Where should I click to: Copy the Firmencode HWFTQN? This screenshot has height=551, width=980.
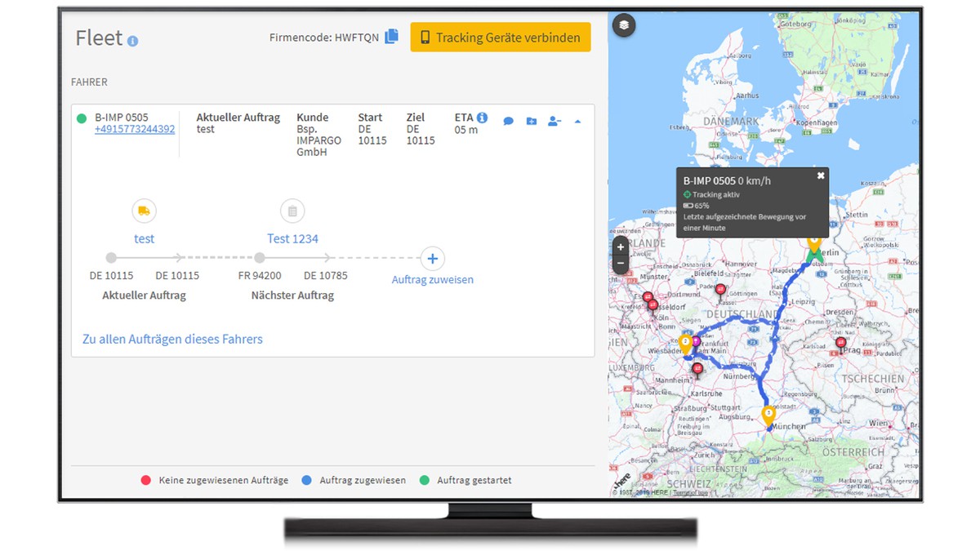392,37
